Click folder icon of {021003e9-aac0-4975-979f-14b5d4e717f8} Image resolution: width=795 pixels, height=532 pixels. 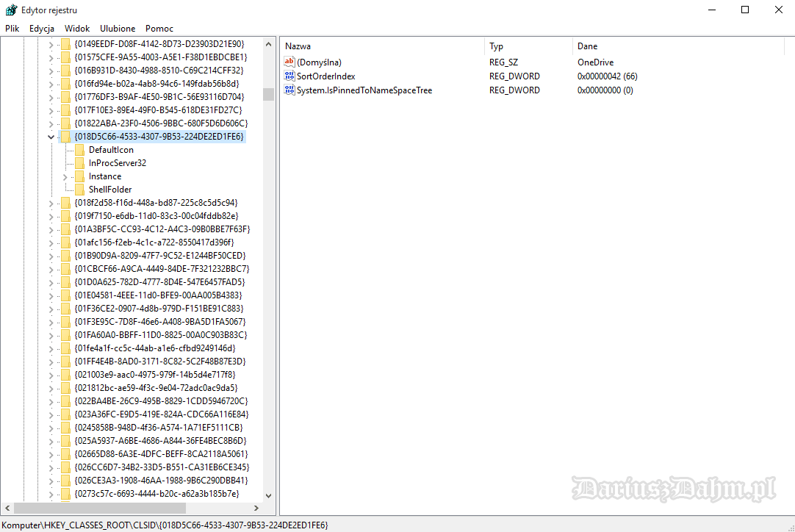coord(65,374)
